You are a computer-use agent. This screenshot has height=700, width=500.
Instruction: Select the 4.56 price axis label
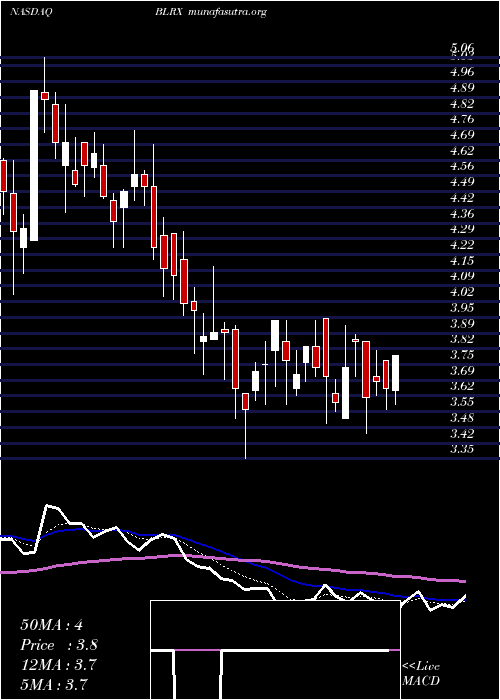[461, 166]
